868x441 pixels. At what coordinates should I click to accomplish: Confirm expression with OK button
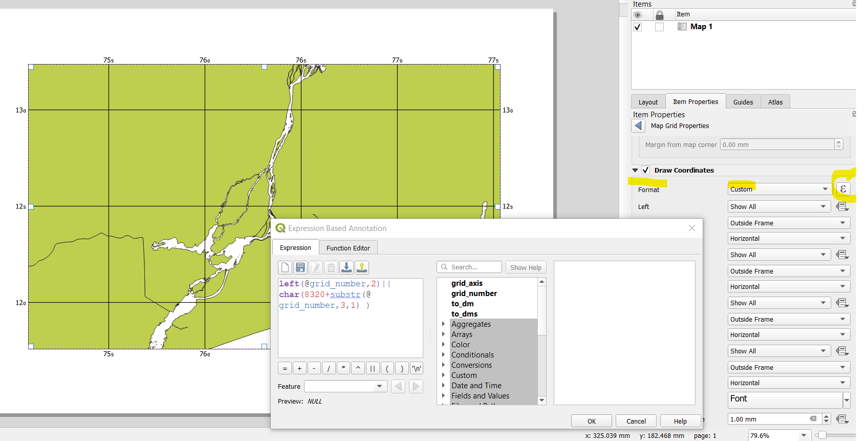click(x=592, y=421)
